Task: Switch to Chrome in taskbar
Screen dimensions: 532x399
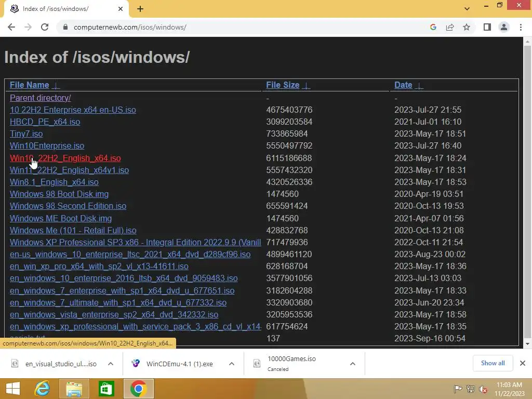Action: pyautogui.click(x=138, y=389)
